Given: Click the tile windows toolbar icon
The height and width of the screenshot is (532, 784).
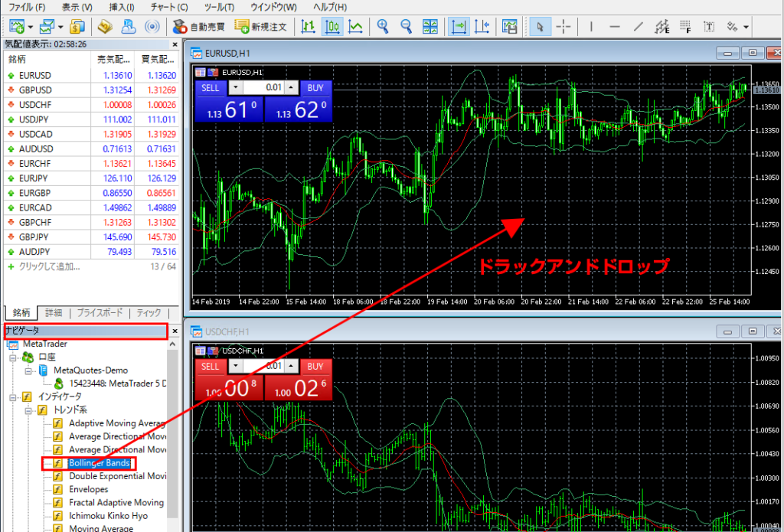Looking at the screenshot, I should [430, 27].
